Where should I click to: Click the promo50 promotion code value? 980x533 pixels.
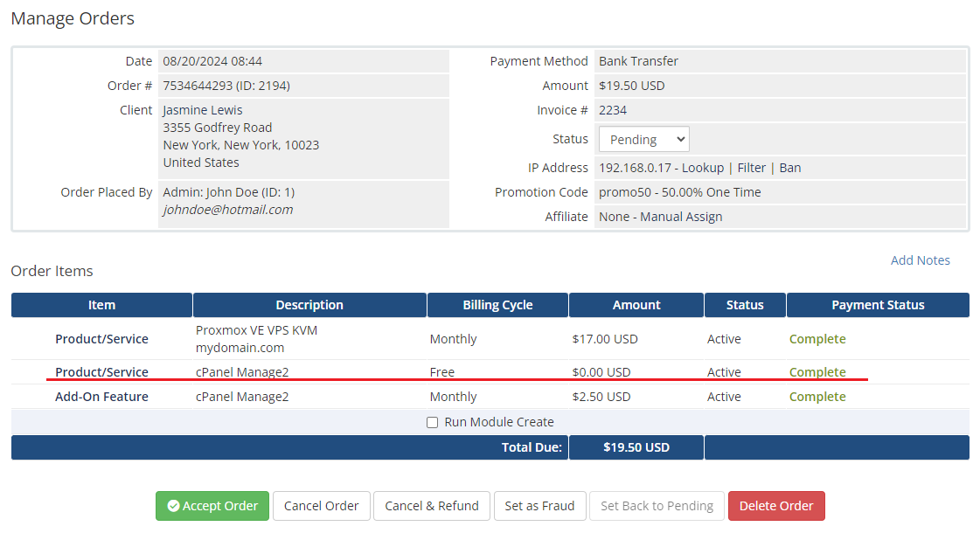(x=680, y=192)
